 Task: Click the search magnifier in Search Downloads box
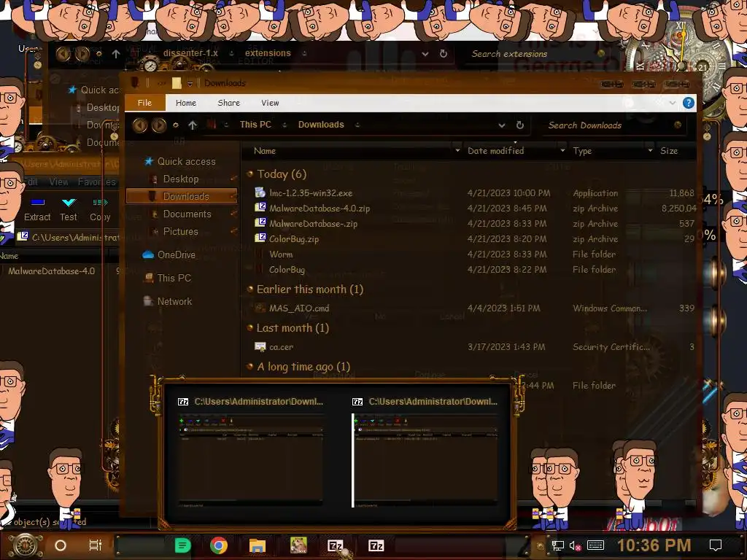tap(678, 125)
